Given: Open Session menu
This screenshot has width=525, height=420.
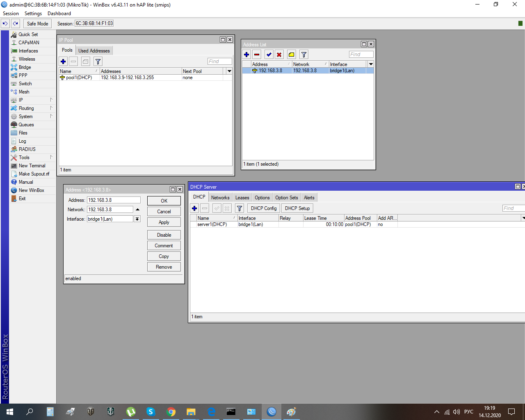Looking at the screenshot, I should pos(11,14).
